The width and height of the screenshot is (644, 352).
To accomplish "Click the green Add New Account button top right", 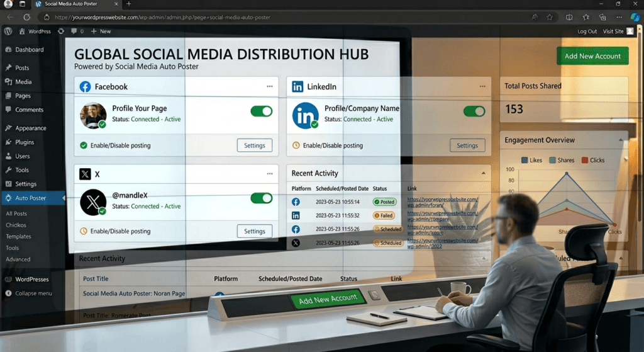I will click(x=592, y=56).
